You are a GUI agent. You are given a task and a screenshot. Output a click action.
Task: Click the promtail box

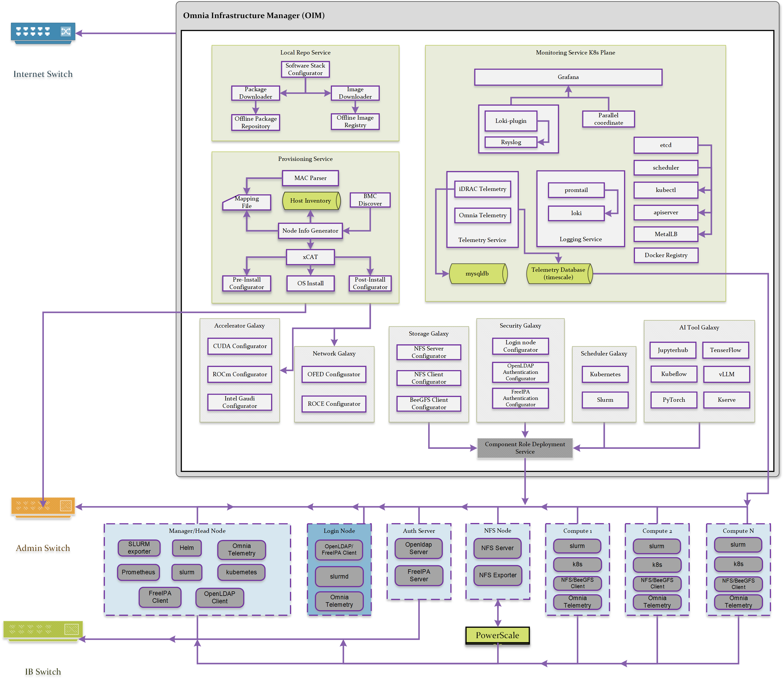click(x=576, y=190)
